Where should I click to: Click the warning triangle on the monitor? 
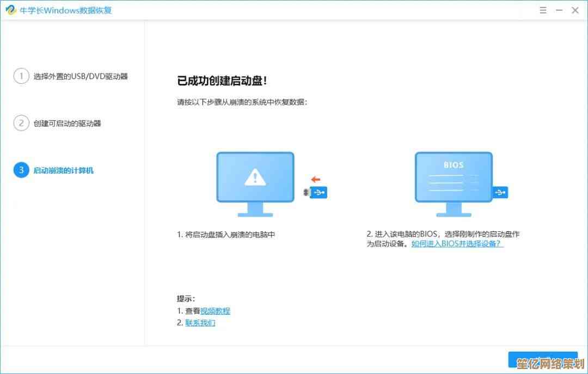tap(255, 176)
